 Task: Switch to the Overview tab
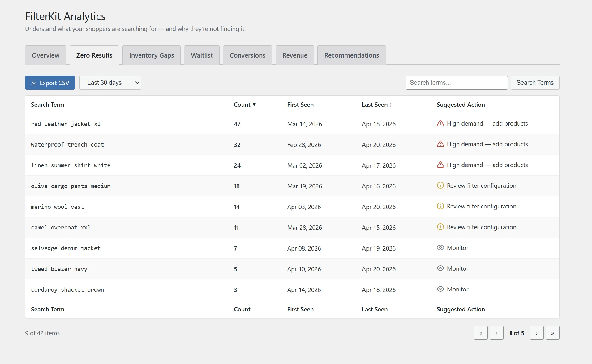(45, 55)
